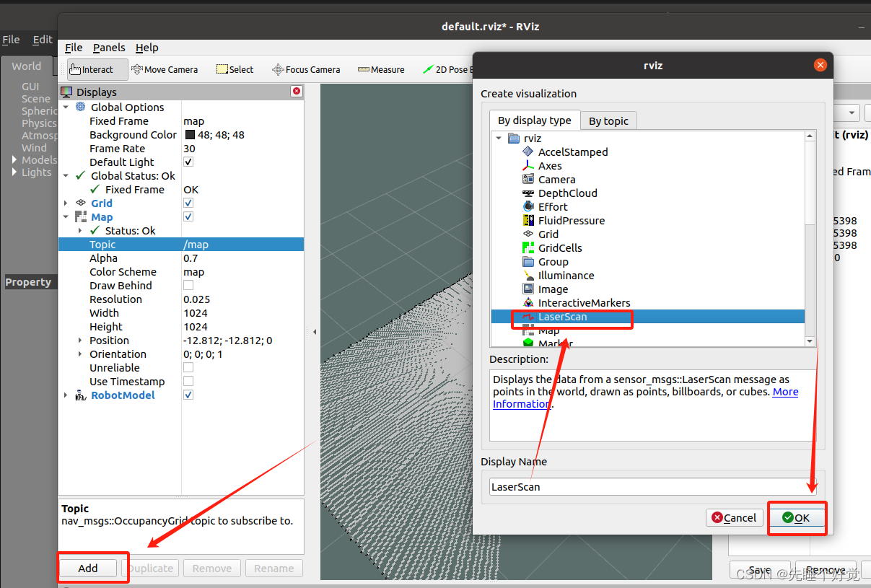Enable the Unreliable checkbox
Viewport: 871px width, 588px height.
click(x=188, y=367)
